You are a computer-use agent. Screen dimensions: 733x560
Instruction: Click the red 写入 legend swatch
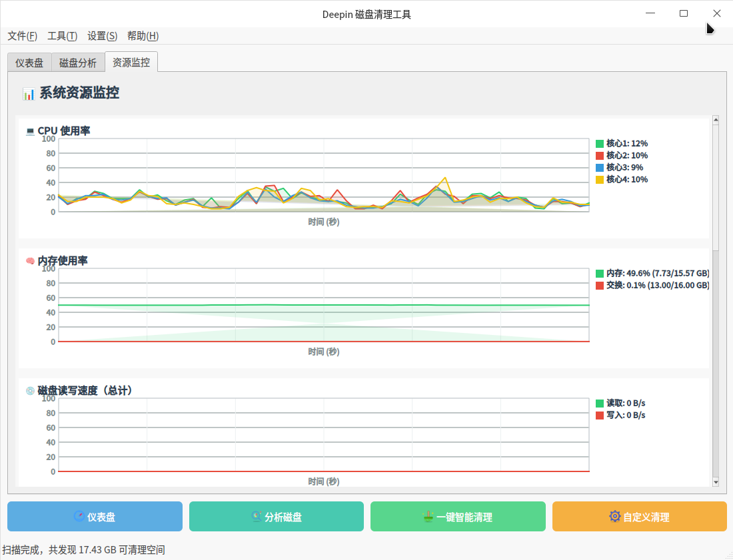click(600, 416)
